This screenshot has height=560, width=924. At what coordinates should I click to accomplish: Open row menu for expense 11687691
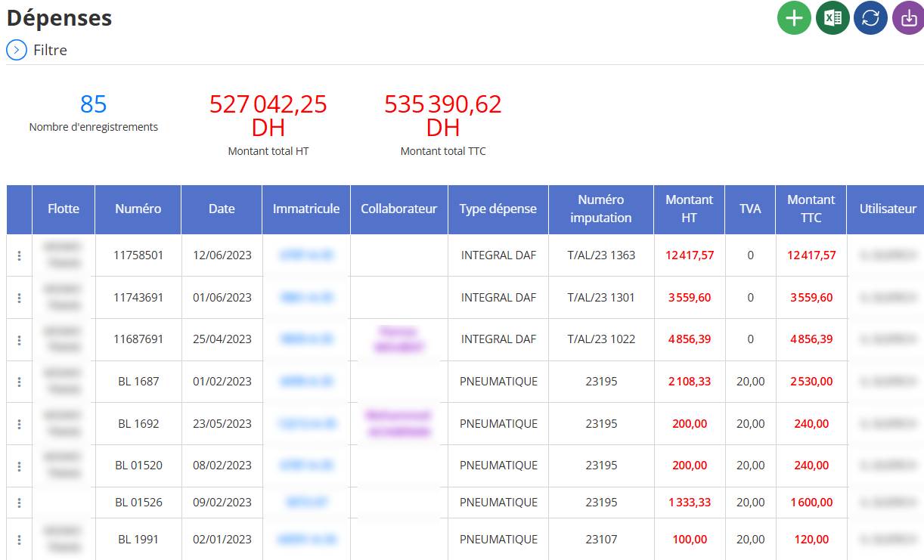pos(19,340)
